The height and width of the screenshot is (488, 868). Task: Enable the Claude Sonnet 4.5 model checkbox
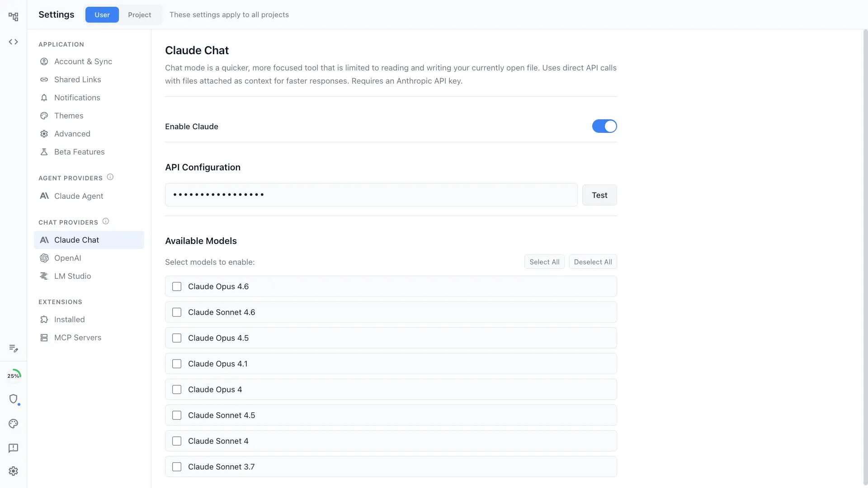[x=177, y=416]
